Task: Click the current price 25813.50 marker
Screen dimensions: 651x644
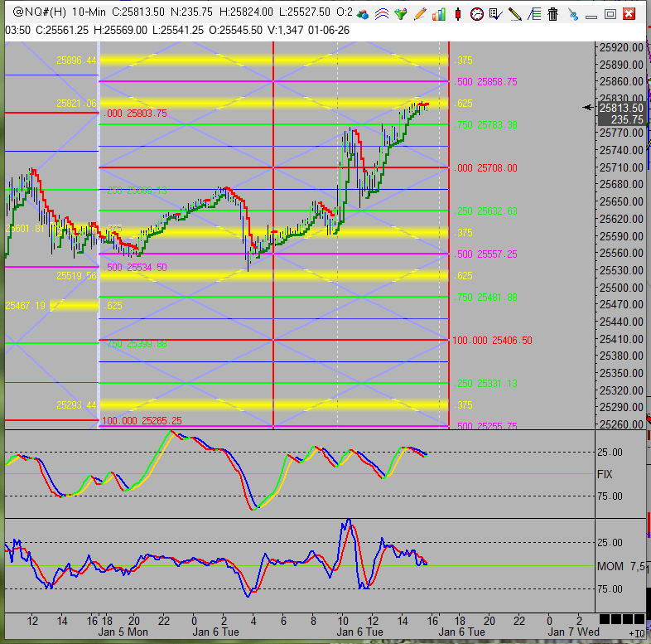Action: [x=621, y=108]
